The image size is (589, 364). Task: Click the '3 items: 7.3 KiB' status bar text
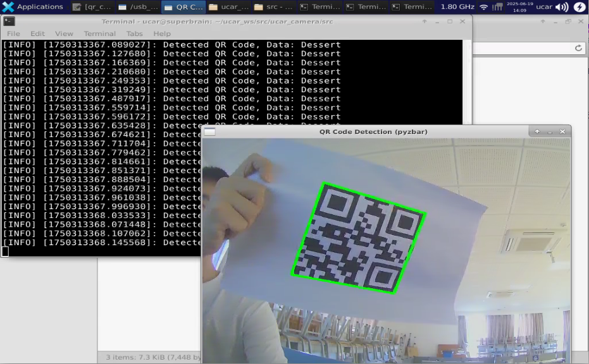pos(153,357)
